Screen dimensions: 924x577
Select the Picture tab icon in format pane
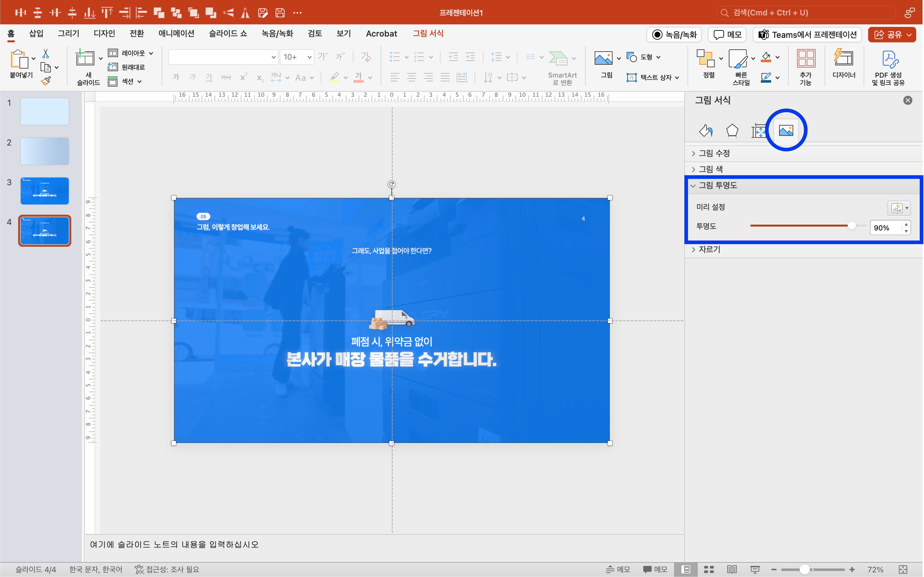click(x=786, y=131)
